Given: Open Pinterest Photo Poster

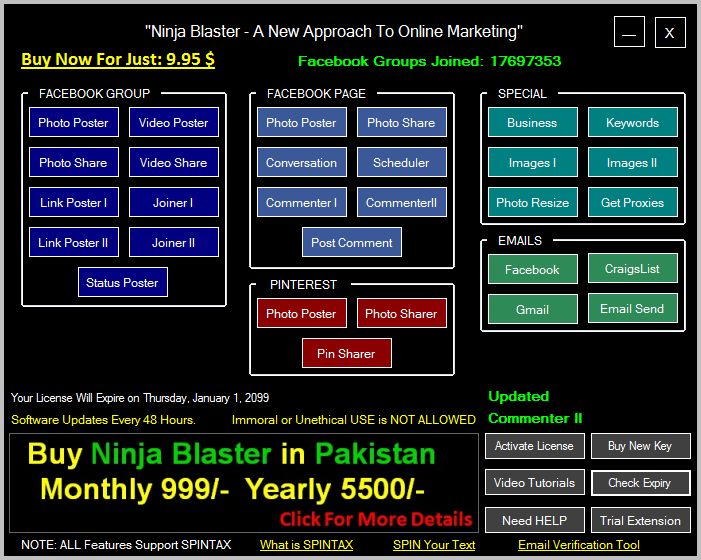Looking at the screenshot, I should click(302, 313).
